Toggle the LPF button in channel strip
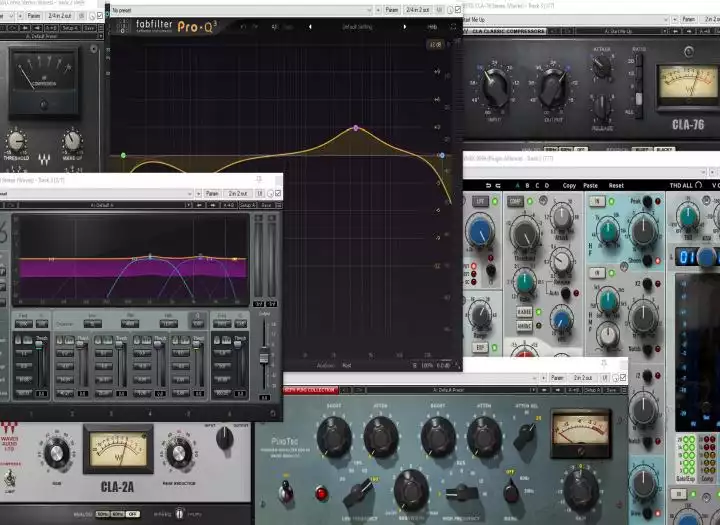Image resolution: width=720 pixels, height=525 pixels. point(480,202)
